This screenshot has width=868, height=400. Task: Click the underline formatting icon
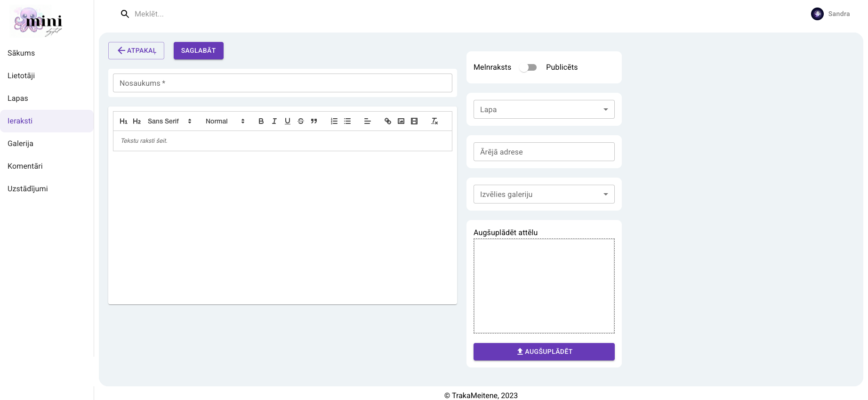(x=288, y=121)
